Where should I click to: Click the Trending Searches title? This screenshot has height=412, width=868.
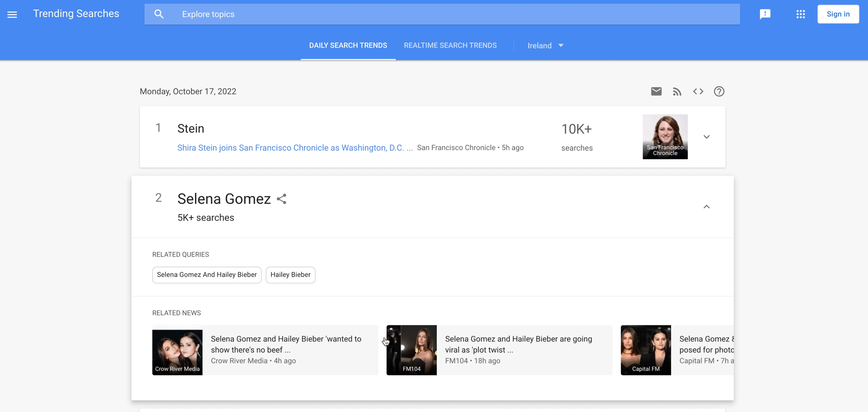click(x=76, y=14)
